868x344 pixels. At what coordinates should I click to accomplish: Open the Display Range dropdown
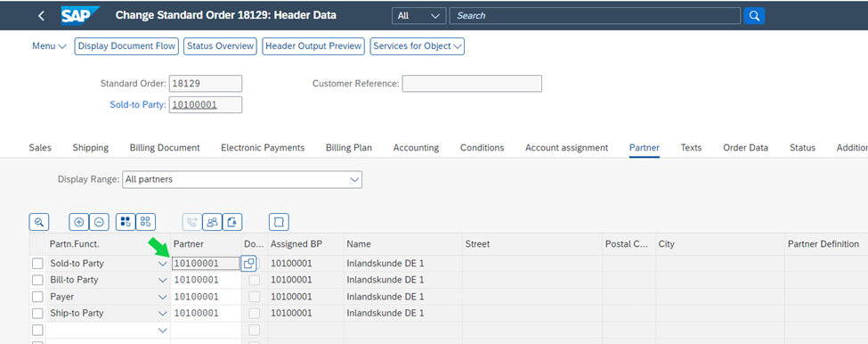pyautogui.click(x=242, y=179)
